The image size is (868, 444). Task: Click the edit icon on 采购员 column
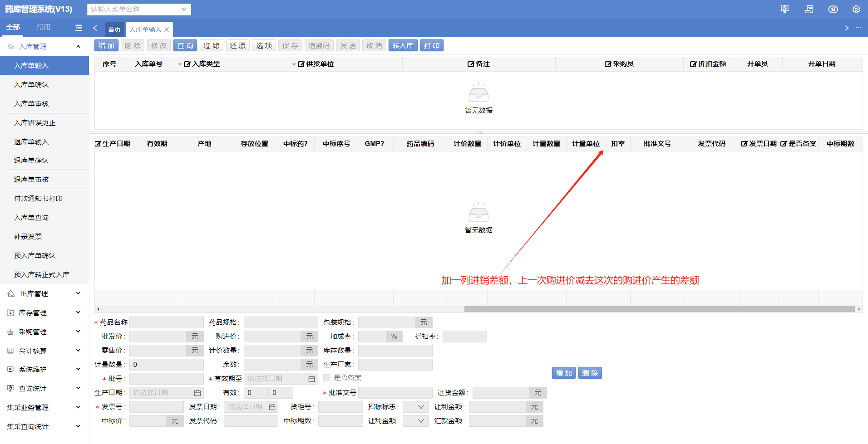608,64
